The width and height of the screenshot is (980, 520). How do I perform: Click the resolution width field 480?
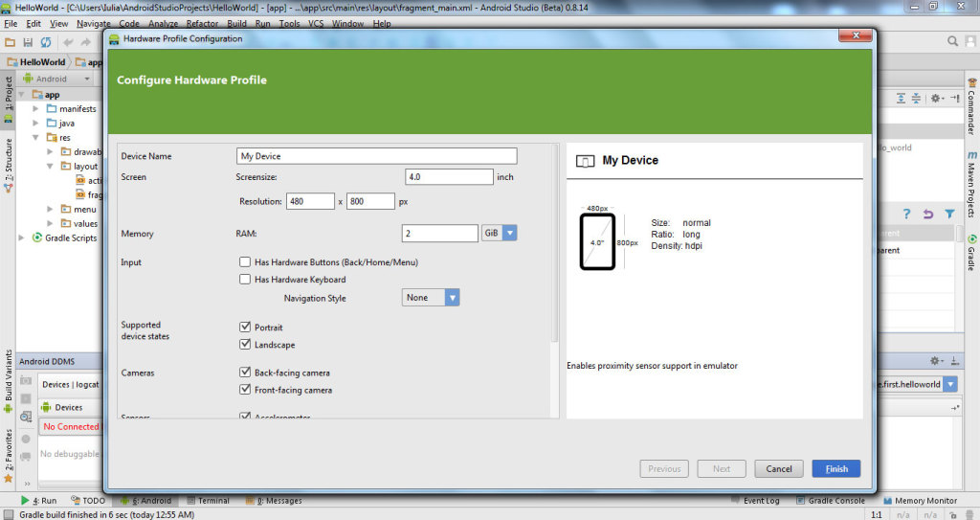pyautogui.click(x=311, y=201)
